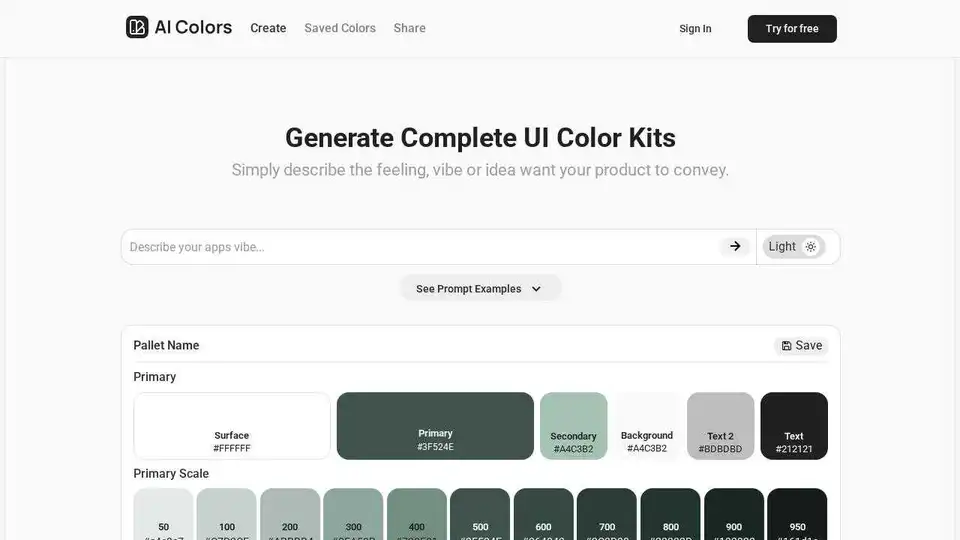Viewport: 960px width, 540px height.
Task: Click the Generate Complete UI Color Kits heading
Action: tap(481, 138)
